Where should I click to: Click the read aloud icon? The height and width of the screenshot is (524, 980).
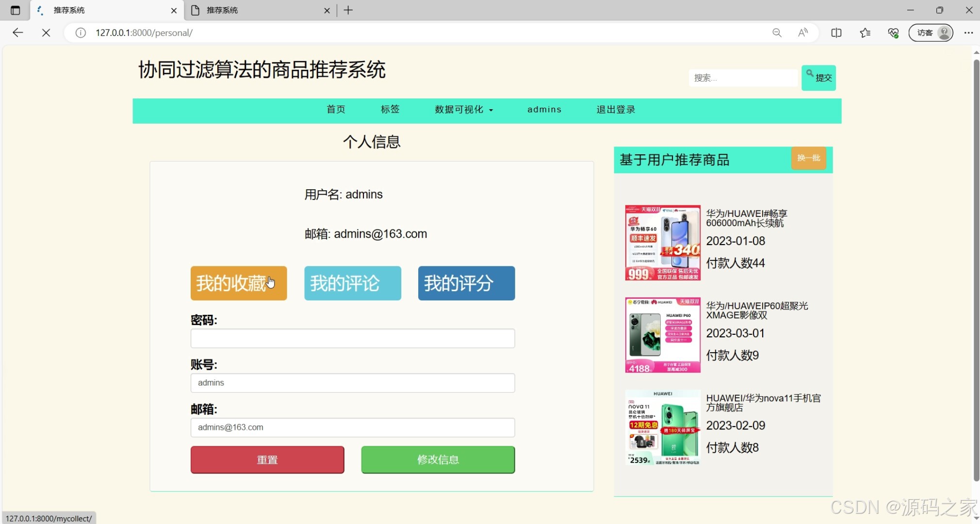point(802,33)
